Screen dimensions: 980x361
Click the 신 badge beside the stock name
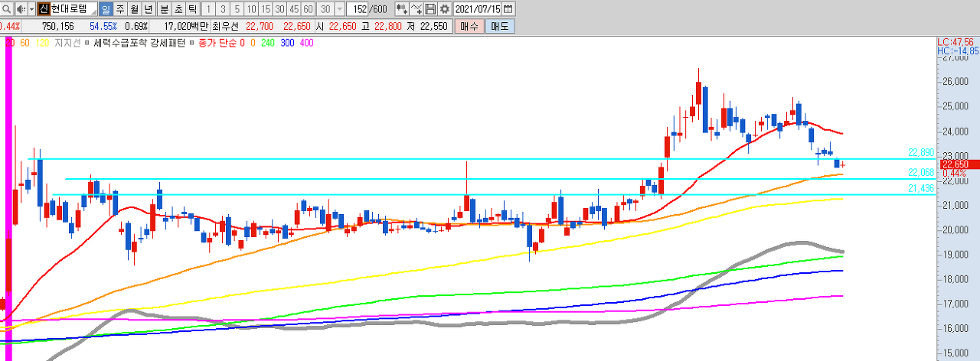[x=44, y=9]
